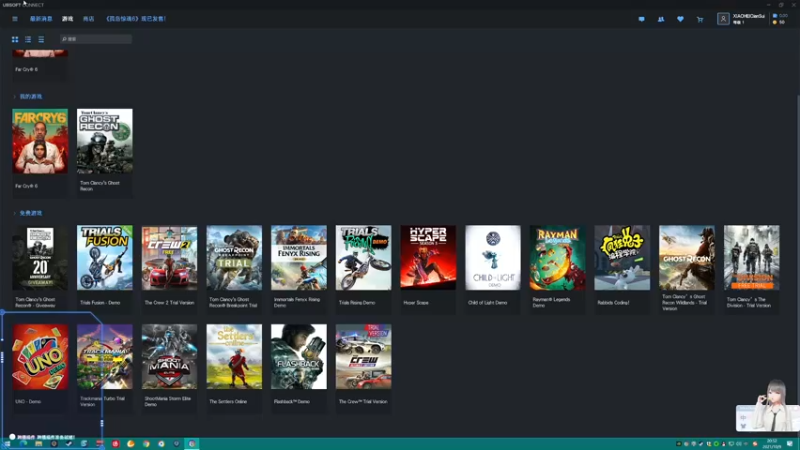The image size is (800, 450).
Task: Open Flashback Demo tile
Action: 299,367
